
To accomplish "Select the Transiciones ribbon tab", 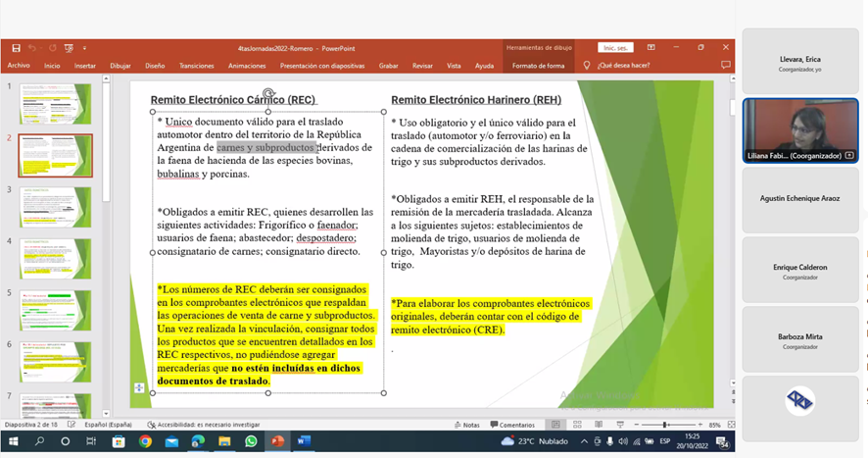I will coord(197,66).
